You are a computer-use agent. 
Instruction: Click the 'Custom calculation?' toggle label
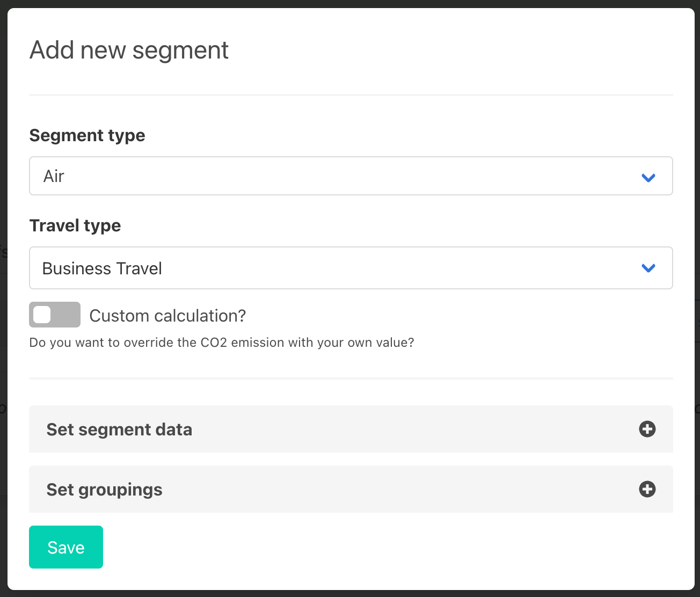pos(167,316)
